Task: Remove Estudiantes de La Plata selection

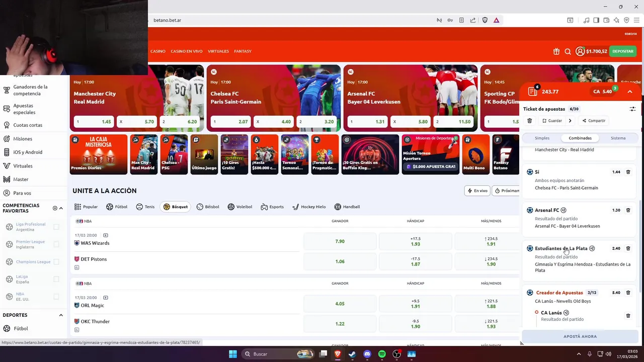Action: coord(628,248)
